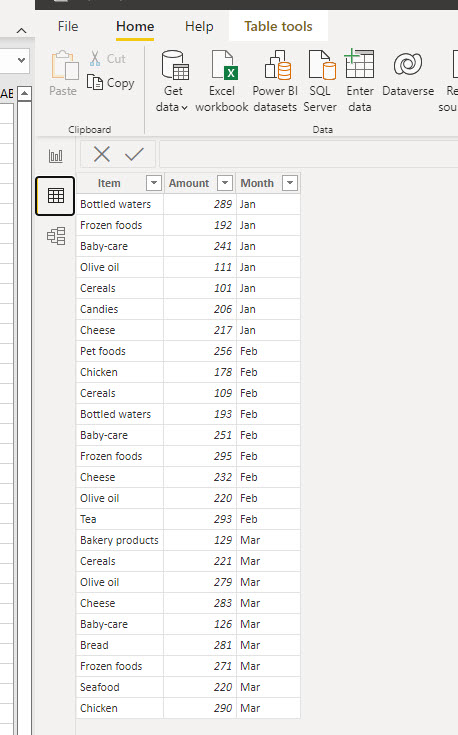This screenshot has height=735, width=458.
Task: Click the Paste icon in Clipboard group
Action: click(65, 66)
